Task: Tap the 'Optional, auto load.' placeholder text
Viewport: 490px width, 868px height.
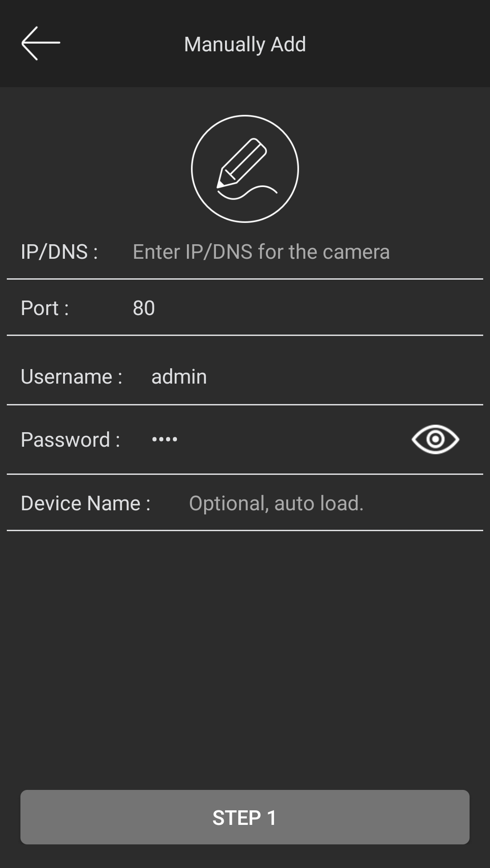Action: [276, 503]
